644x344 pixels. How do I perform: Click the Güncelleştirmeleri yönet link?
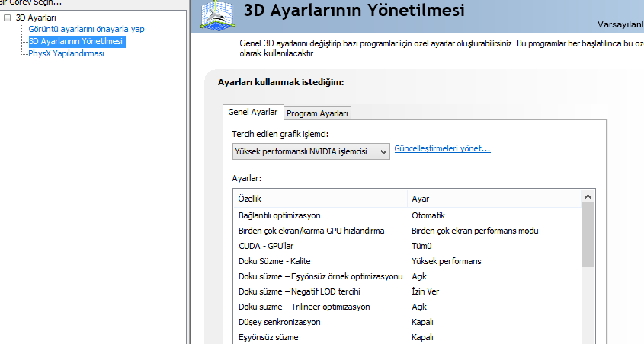coord(442,148)
